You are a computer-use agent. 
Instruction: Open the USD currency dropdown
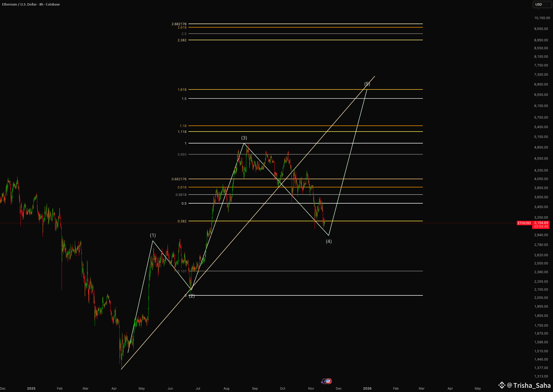tap(542, 4)
